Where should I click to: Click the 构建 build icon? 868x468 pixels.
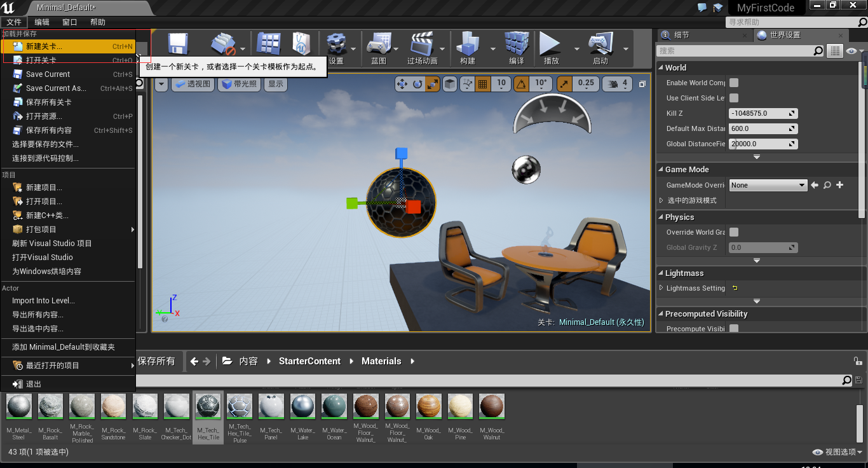coord(468,45)
